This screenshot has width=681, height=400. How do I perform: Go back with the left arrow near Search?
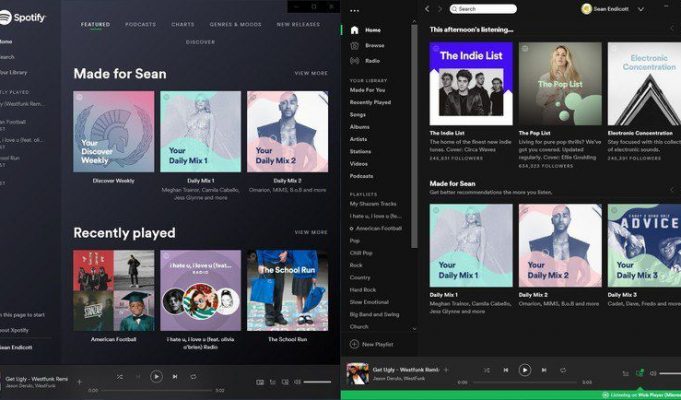click(x=427, y=9)
